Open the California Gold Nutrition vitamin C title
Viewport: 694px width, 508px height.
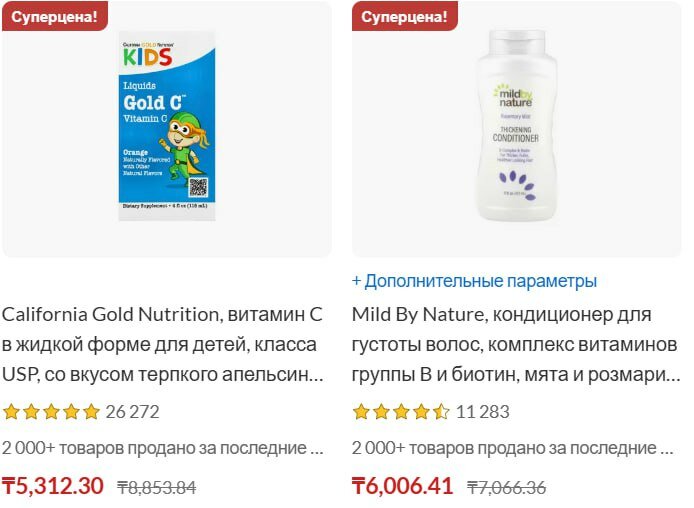point(162,345)
